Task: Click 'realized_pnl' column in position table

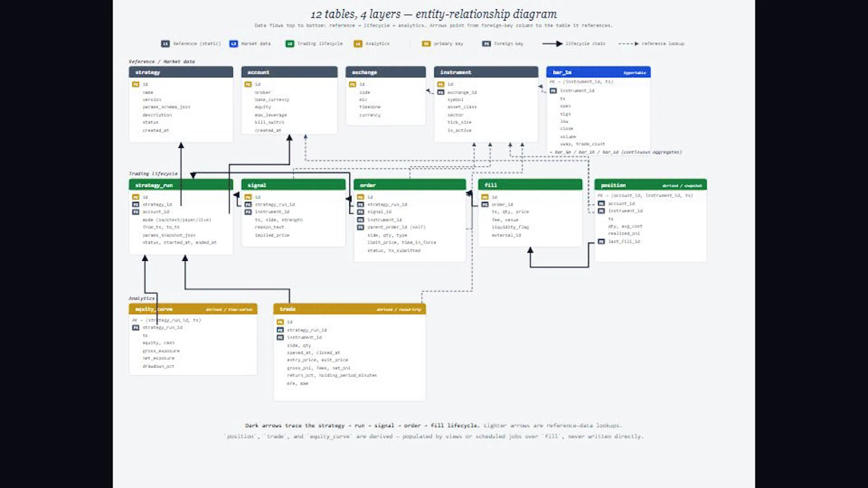Action: pyautogui.click(x=624, y=233)
